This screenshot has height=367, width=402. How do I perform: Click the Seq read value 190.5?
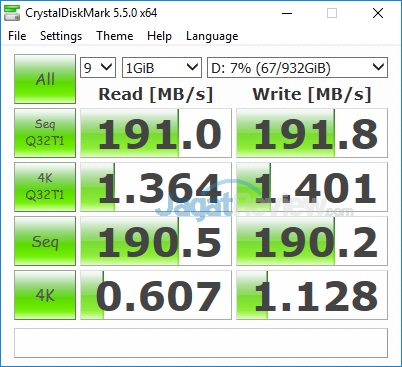coord(156,241)
